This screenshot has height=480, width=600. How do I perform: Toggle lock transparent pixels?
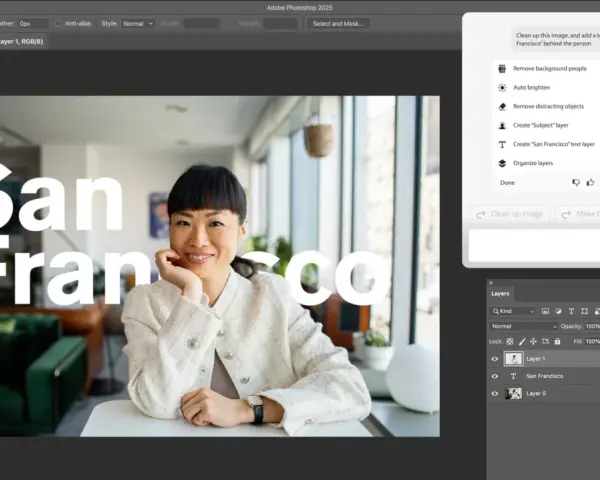[x=510, y=341]
